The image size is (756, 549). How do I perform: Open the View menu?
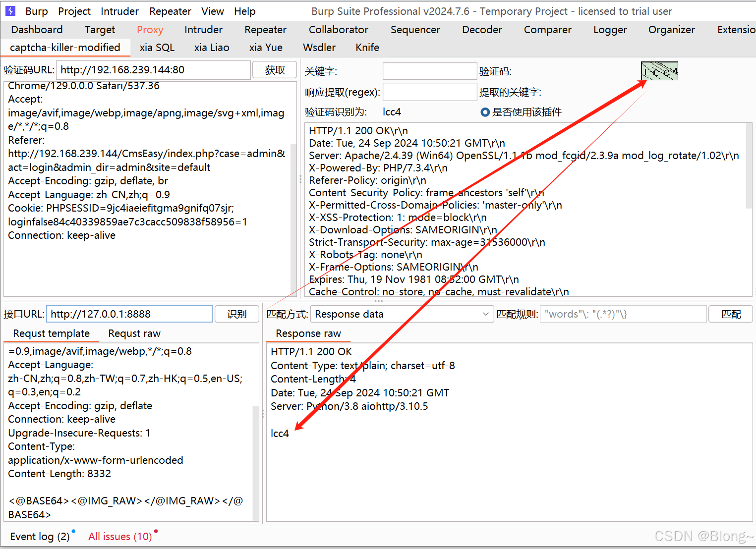(213, 11)
